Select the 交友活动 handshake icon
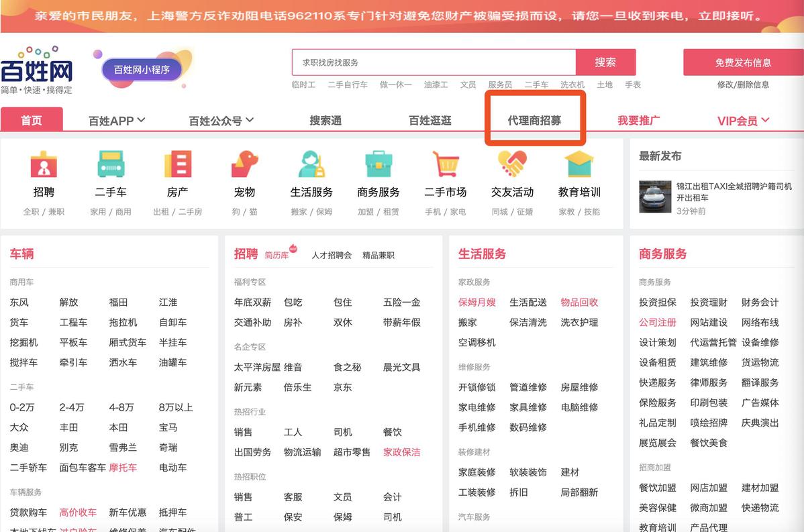Screen dimensions: 804x532 pos(512,164)
